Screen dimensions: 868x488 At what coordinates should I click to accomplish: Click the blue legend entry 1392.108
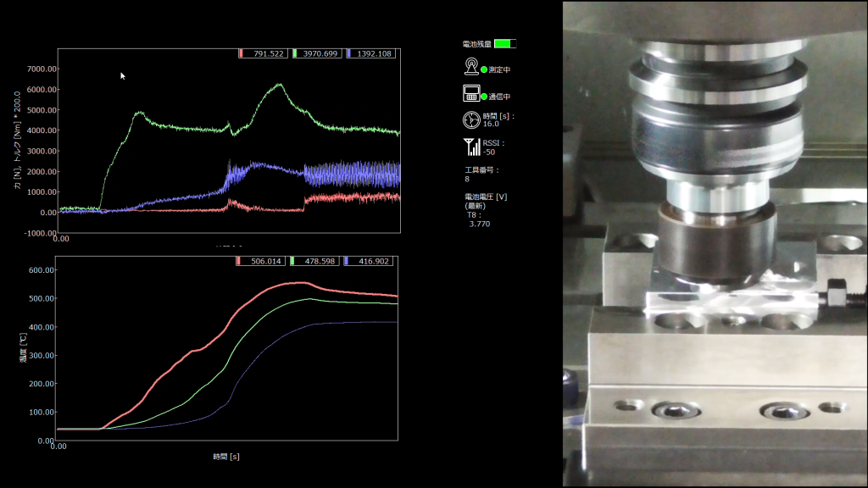click(371, 53)
